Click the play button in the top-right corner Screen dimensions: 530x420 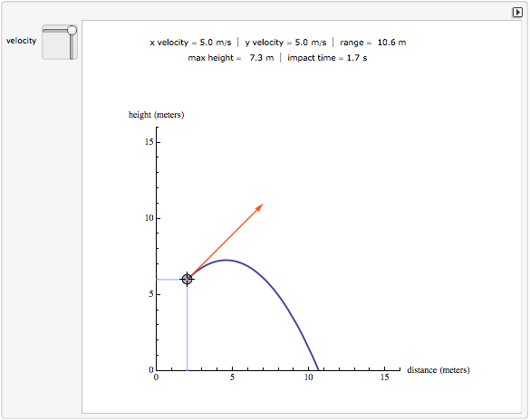517,13
